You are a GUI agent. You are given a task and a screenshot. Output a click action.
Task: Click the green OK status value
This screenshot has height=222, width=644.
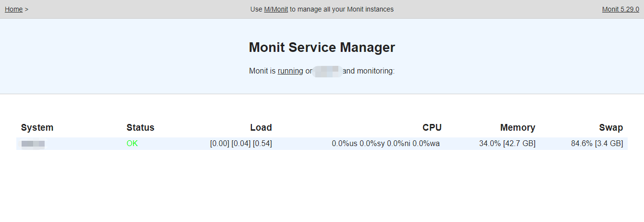[x=132, y=143]
